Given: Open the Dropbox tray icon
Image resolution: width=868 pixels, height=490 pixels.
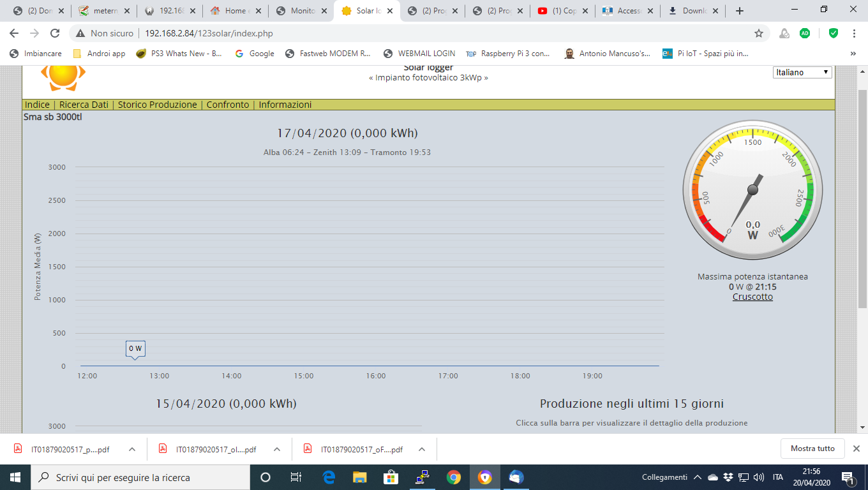Looking at the screenshot, I should pyautogui.click(x=728, y=477).
